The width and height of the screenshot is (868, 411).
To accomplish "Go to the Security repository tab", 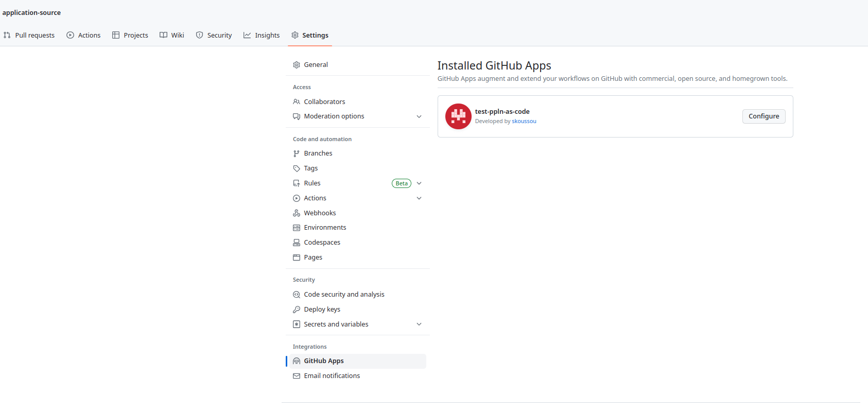I will (214, 35).
